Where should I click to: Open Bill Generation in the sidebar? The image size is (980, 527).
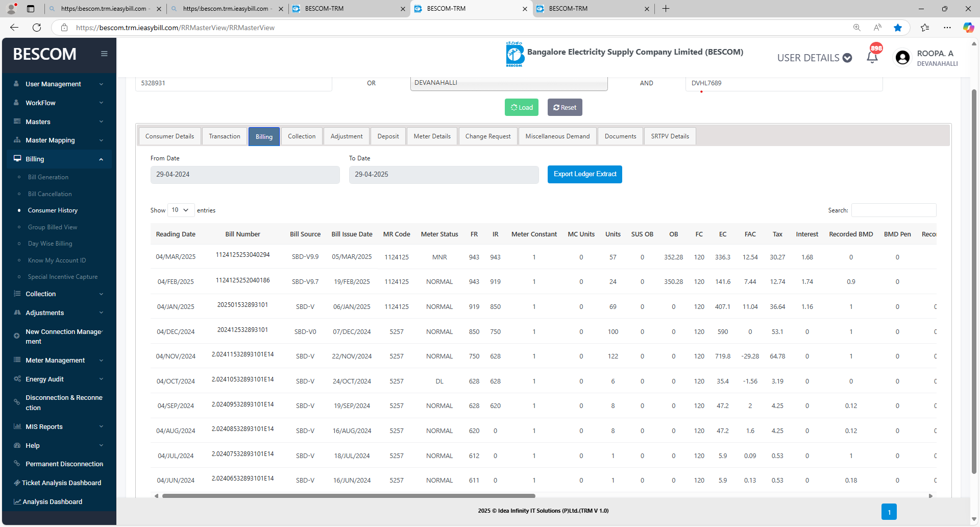click(48, 177)
